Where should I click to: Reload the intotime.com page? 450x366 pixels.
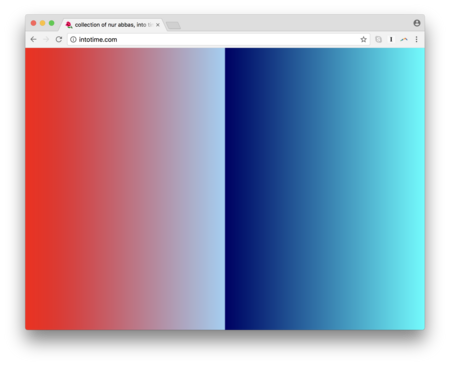coord(59,39)
